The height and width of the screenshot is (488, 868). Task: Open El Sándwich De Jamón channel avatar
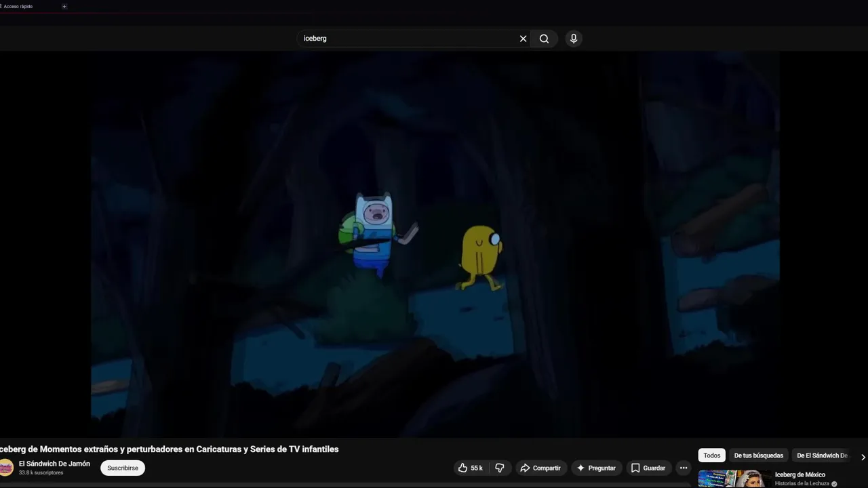coord(5,467)
